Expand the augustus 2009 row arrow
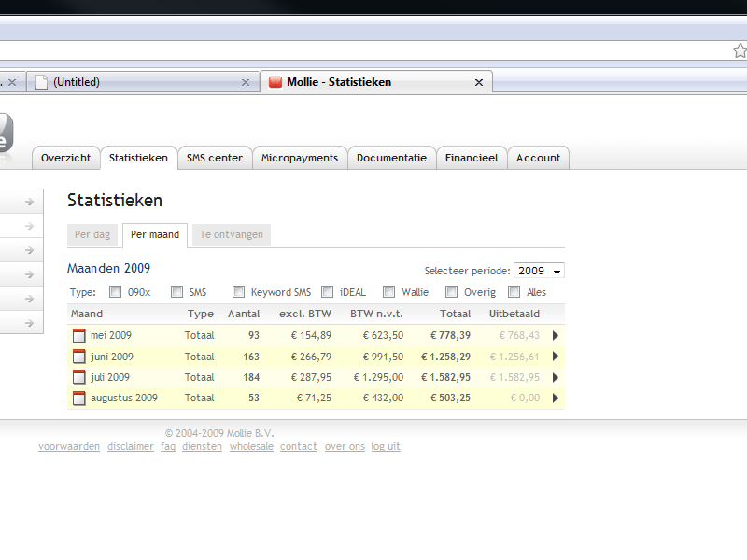The image size is (747, 560). (555, 399)
